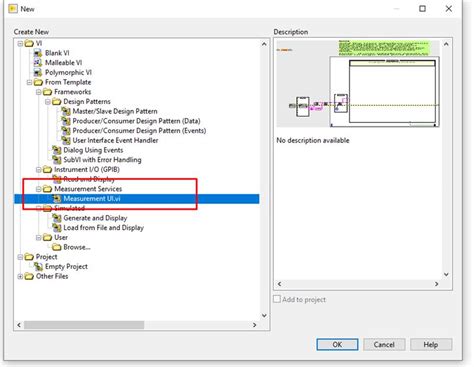Select 'Dialog Using Events' row
This screenshot has height=367, width=474.
coord(93,150)
